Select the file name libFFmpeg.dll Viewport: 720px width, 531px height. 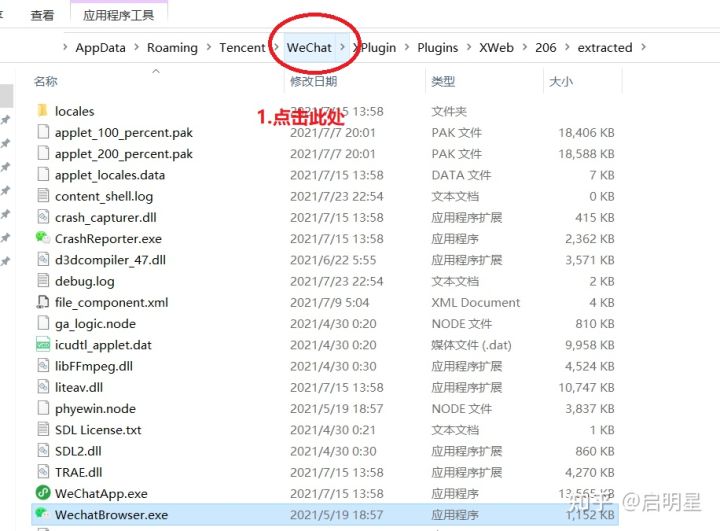pos(94,366)
